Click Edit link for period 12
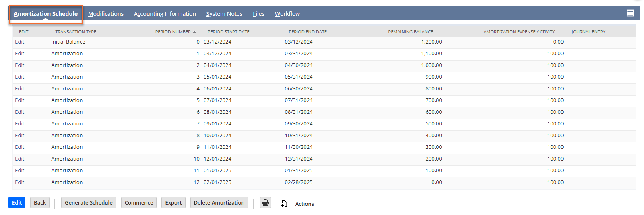This screenshot has width=644, height=215. (x=19, y=182)
